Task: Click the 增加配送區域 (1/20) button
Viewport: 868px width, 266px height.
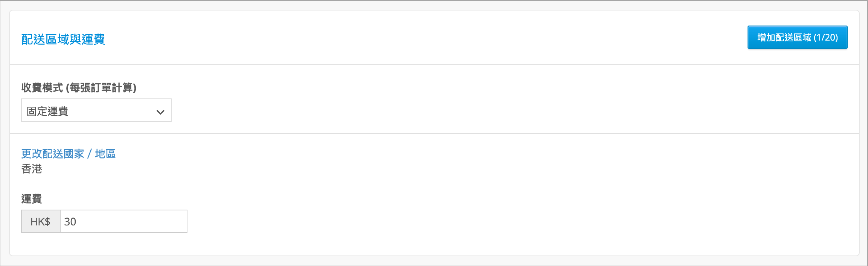Action: pyautogui.click(x=797, y=37)
